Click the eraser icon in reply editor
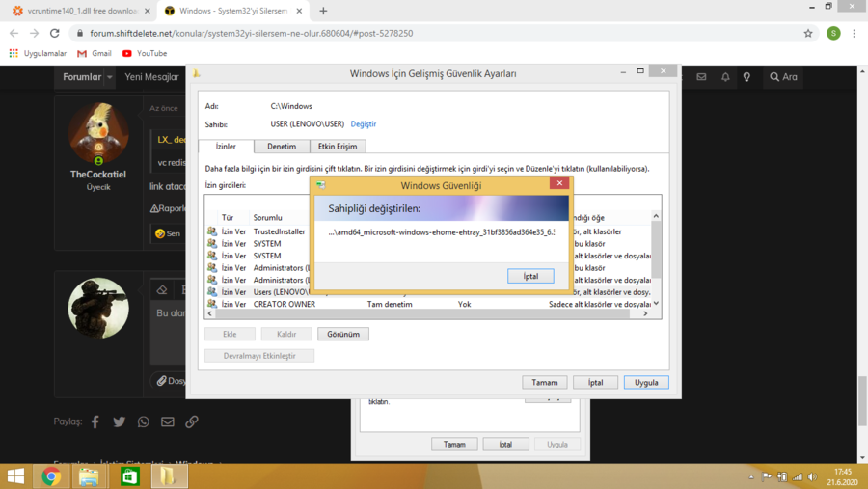 tap(162, 289)
